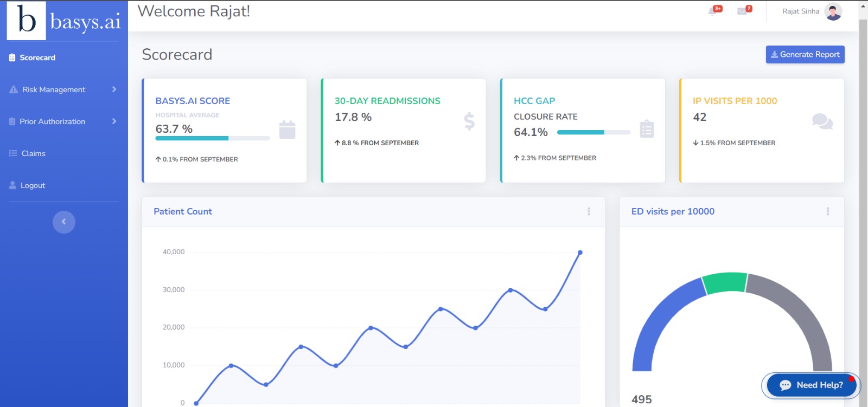Open the Need Help? chat button
Viewport: 868px width, 407px height.
tap(812, 385)
